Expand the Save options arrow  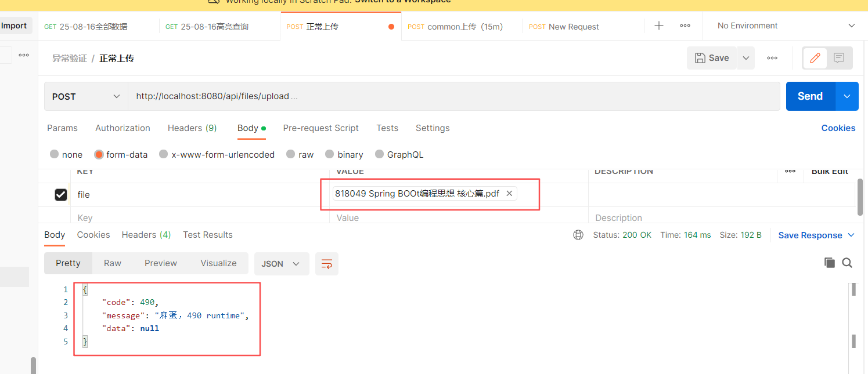click(746, 58)
